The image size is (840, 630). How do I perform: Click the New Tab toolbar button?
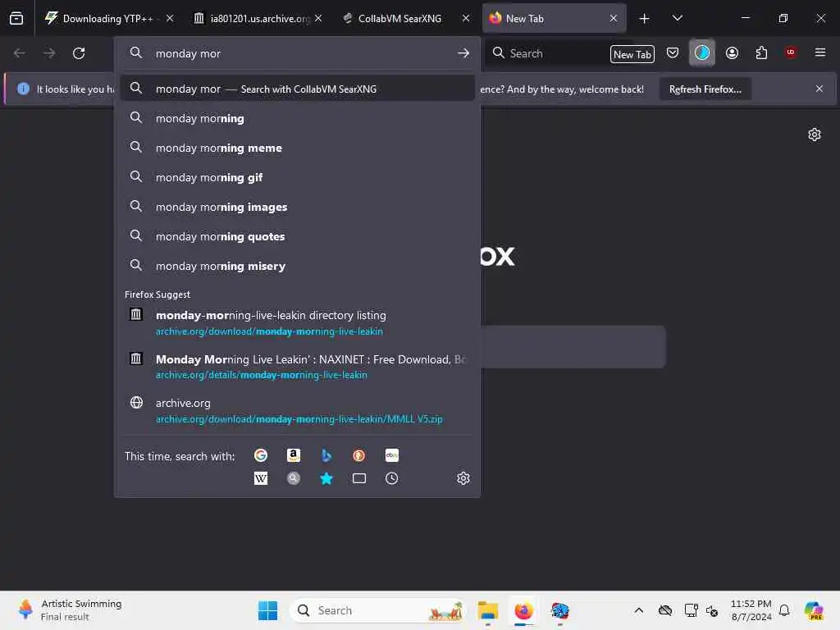coord(632,54)
